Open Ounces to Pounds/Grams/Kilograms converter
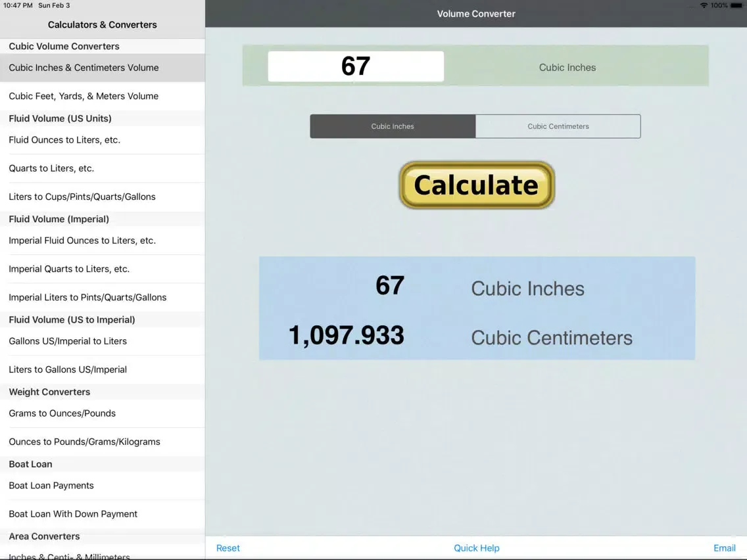The image size is (747, 560). pos(103,442)
